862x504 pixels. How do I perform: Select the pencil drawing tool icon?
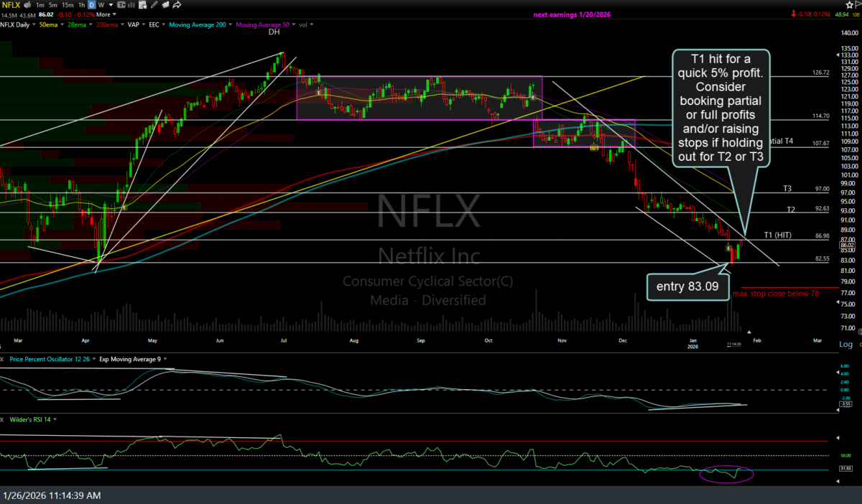click(x=154, y=5)
